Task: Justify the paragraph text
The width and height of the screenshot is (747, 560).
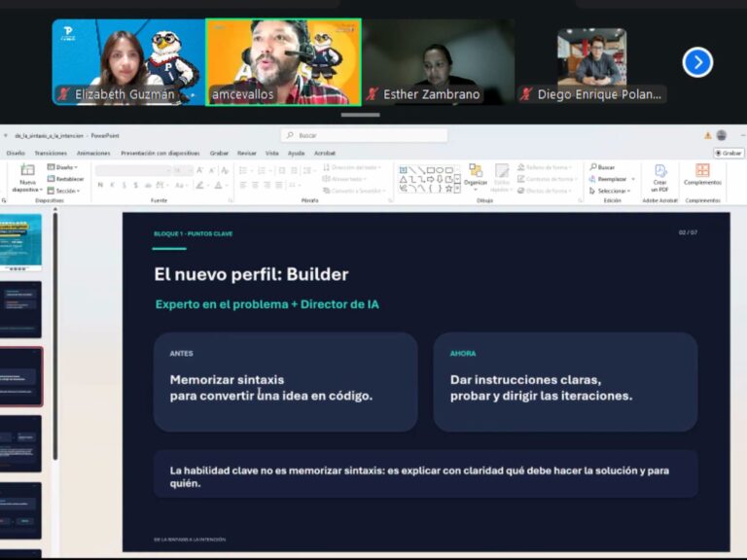Action: coord(279,185)
